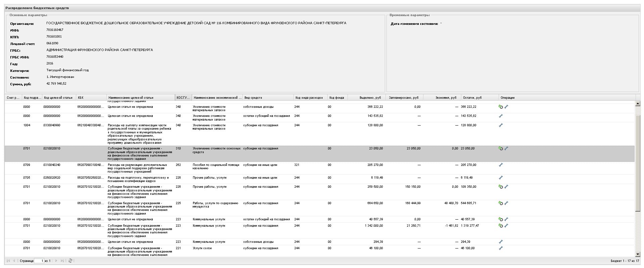
Task: Click the Страница page number field
Action: pyautogui.click(x=39, y=261)
